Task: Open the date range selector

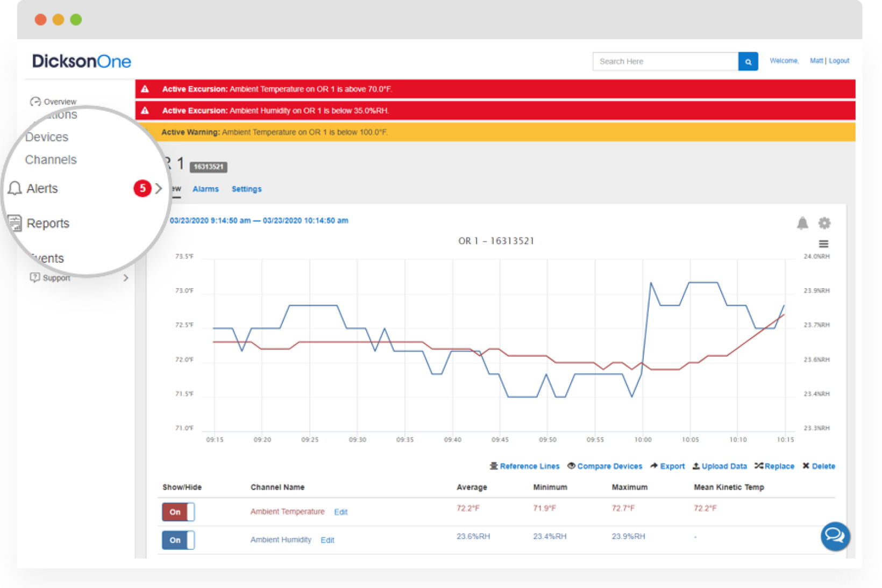Action: [x=259, y=221]
